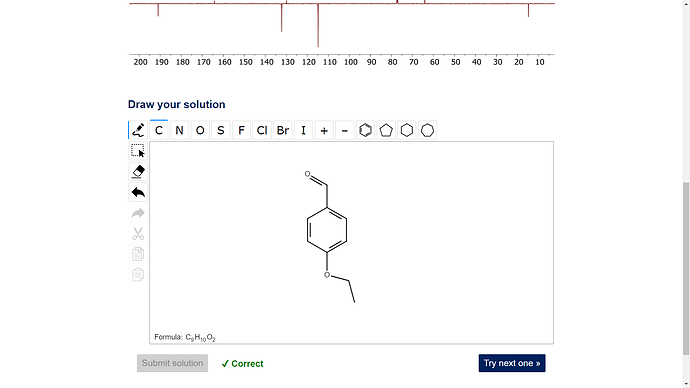Screen dimensions: 690x388
Task: Activate the rectangular selection tool
Action: click(x=138, y=151)
